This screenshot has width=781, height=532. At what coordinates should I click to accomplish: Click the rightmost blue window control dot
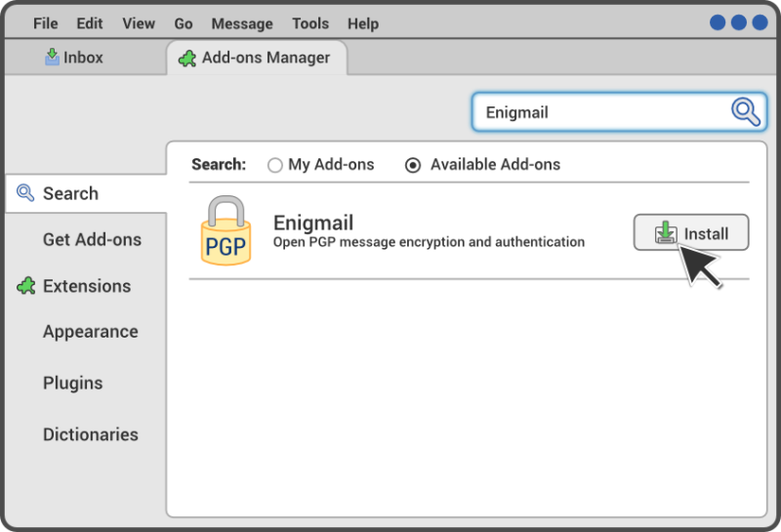click(x=760, y=22)
